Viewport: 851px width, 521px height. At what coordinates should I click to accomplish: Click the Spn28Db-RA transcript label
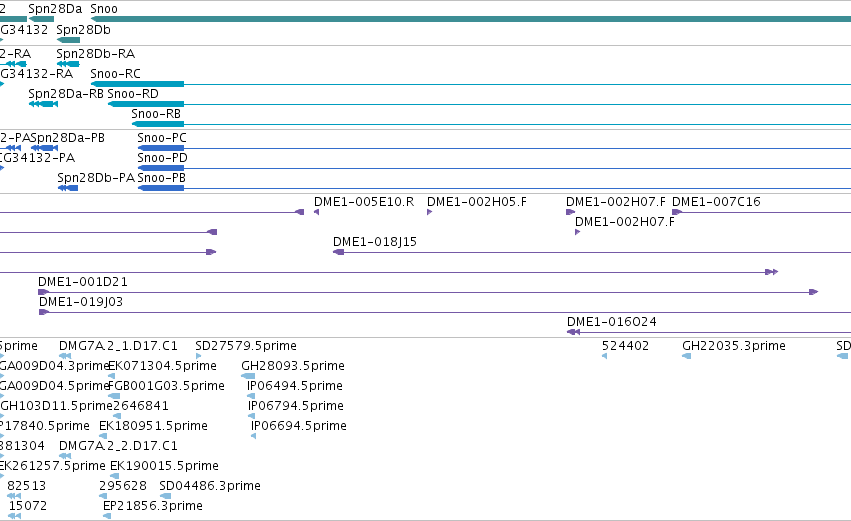[96, 54]
